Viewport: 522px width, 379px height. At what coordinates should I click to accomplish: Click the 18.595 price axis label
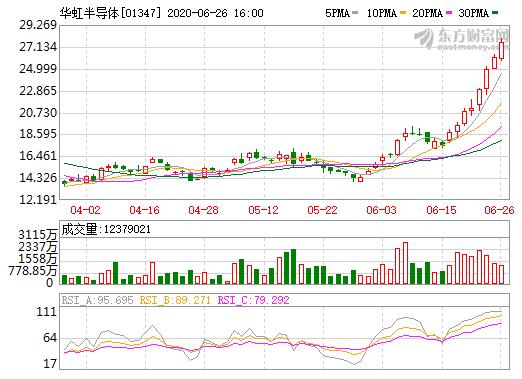pyautogui.click(x=38, y=134)
